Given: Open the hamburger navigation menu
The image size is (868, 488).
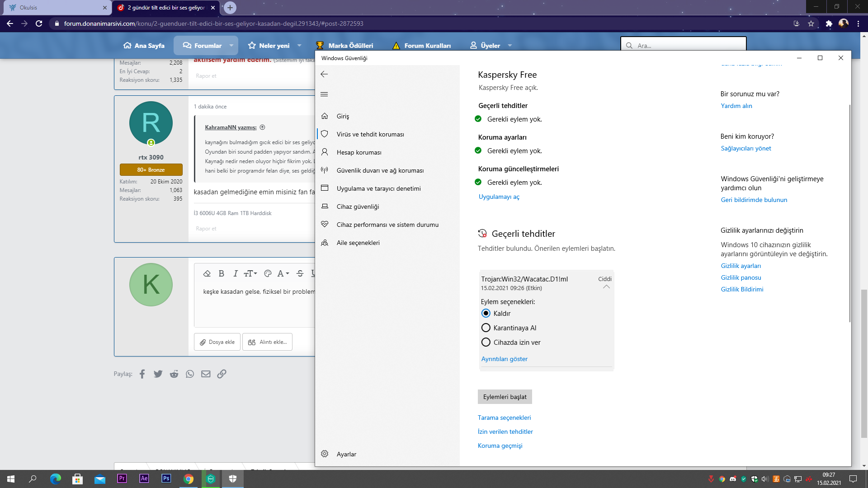Looking at the screenshot, I should click(x=324, y=94).
